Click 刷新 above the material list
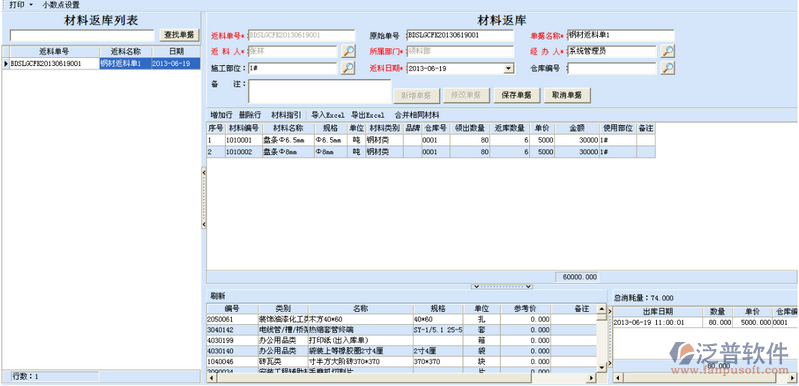799x386 pixels. coord(218,296)
